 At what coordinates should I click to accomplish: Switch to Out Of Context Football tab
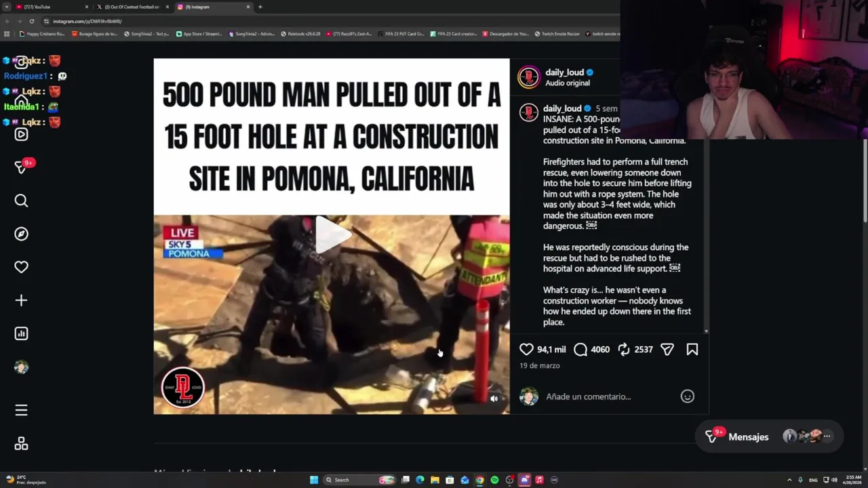tap(132, 7)
